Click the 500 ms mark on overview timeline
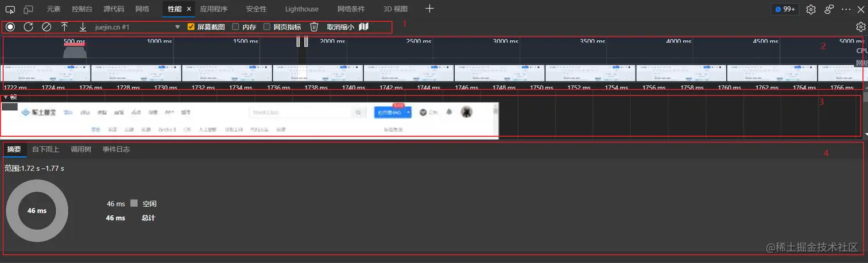This screenshot has height=263, width=868. [74, 41]
